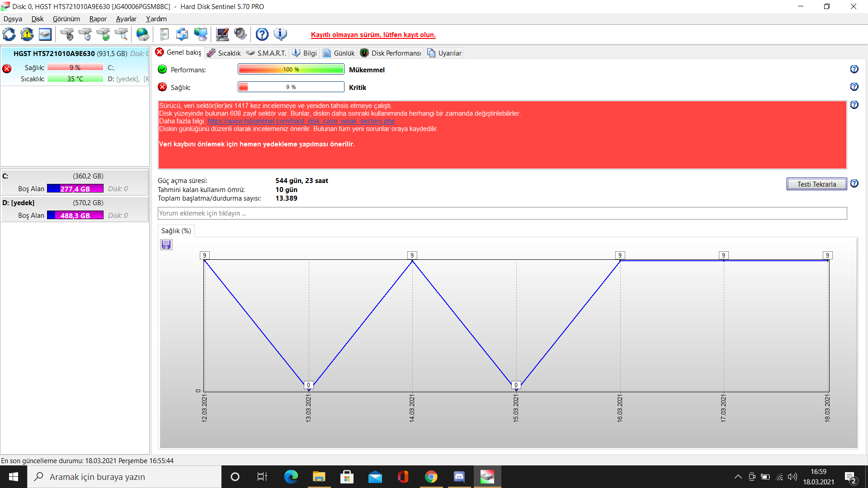The width and height of the screenshot is (868, 488).
Task: Open the Rapor menu
Action: pyautogui.click(x=98, y=19)
